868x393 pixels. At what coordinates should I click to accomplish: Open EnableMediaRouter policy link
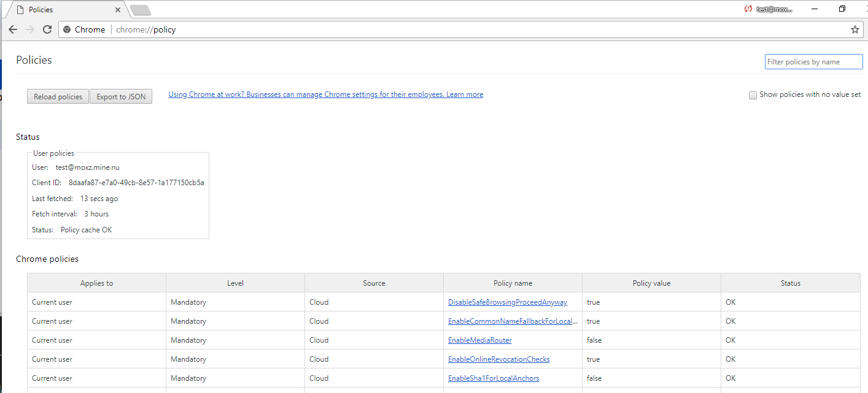[480, 340]
